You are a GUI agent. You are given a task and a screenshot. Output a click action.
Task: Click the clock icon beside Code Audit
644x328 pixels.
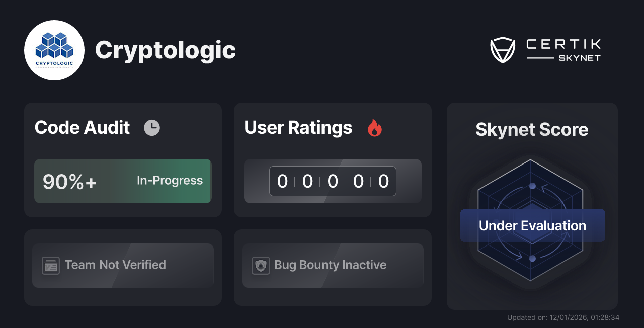click(x=152, y=127)
